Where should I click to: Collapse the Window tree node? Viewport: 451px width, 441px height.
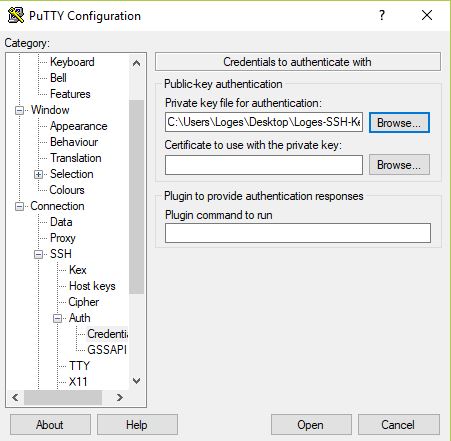click(20, 110)
